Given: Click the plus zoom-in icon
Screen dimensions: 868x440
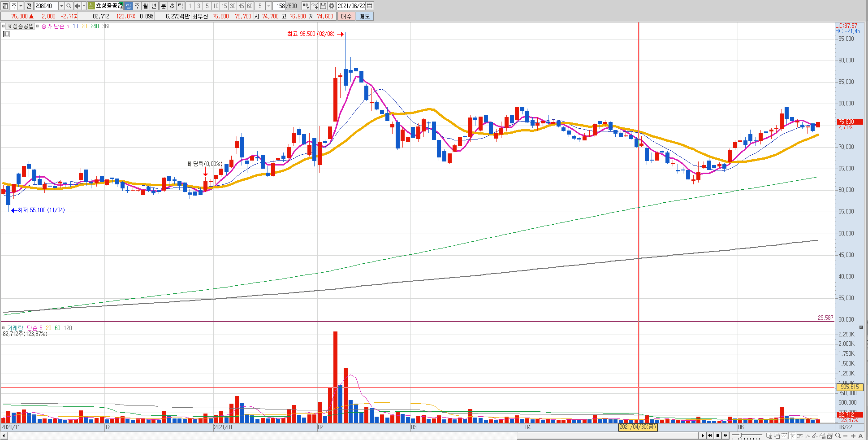Looking at the screenshot, I should [x=853, y=436].
